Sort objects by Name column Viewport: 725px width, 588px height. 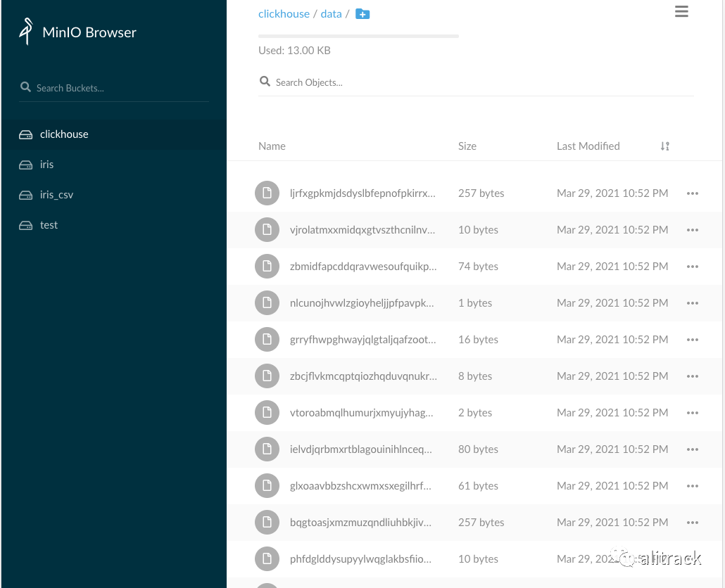tap(272, 146)
